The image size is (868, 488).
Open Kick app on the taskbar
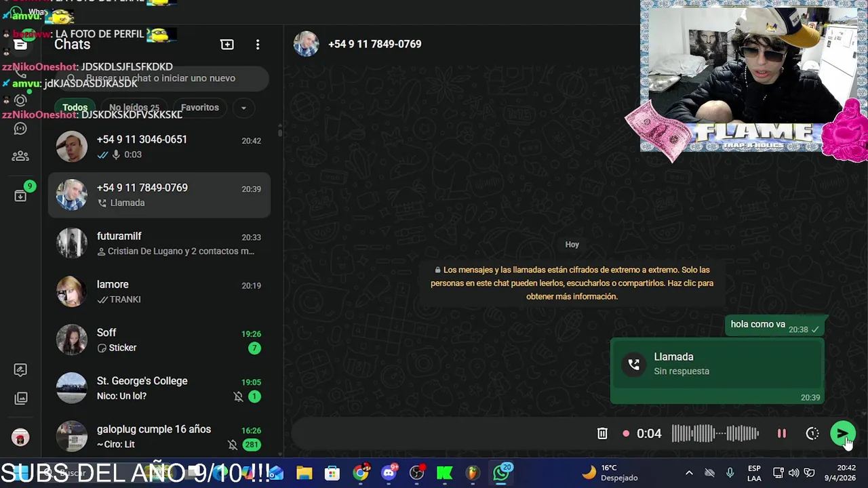click(445, 472)
